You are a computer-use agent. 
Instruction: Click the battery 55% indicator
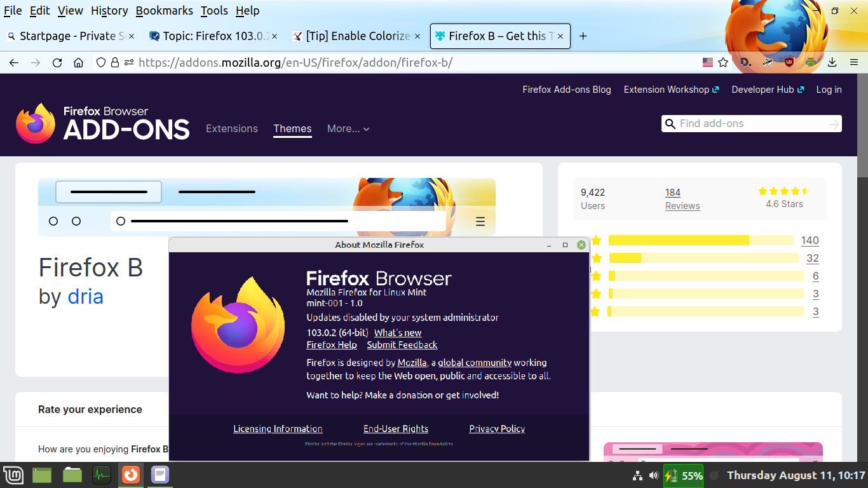[684, 475]
